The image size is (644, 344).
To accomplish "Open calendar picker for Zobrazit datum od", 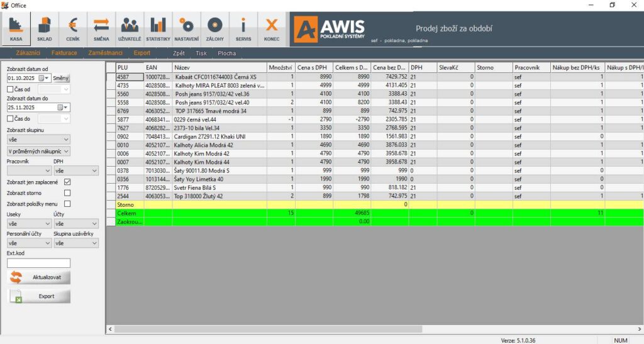I will [43, 78].
